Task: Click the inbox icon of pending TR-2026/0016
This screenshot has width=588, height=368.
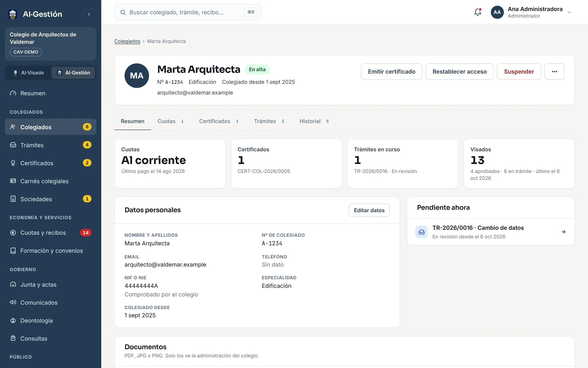Action: point(421,232)
